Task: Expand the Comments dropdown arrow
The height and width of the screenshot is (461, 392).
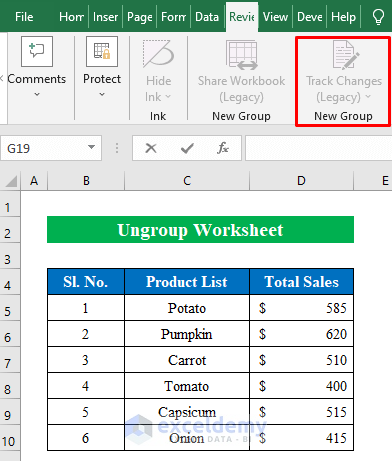Action: coord(37,95)
